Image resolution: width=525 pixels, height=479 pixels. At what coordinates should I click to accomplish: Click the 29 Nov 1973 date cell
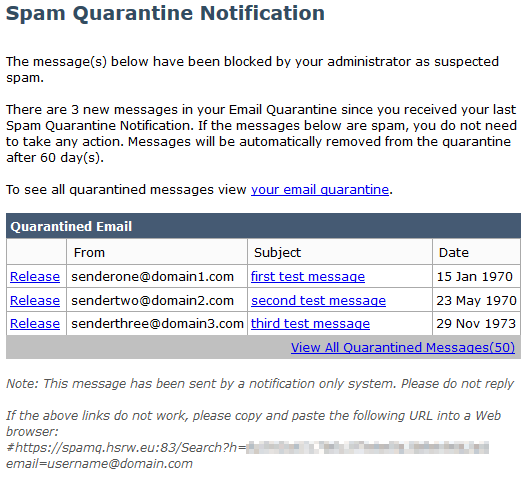pyautogui.click(x=476, y=323)
